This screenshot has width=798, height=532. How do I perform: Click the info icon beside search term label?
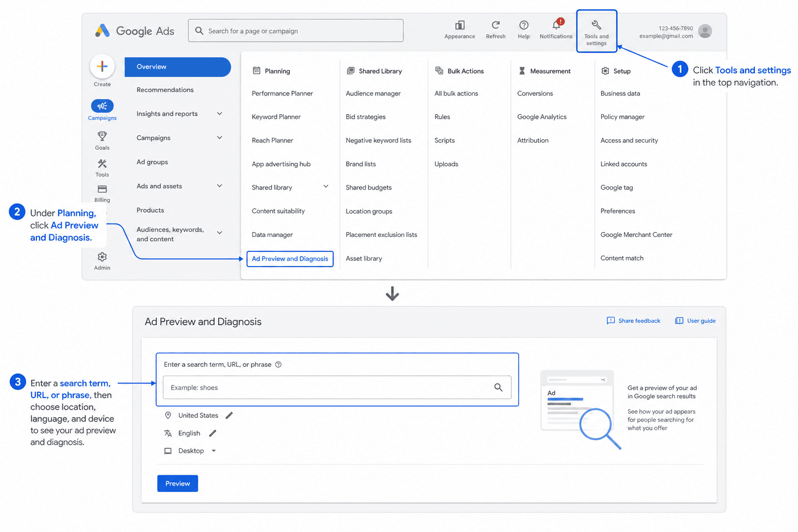[x=278, y=364]
